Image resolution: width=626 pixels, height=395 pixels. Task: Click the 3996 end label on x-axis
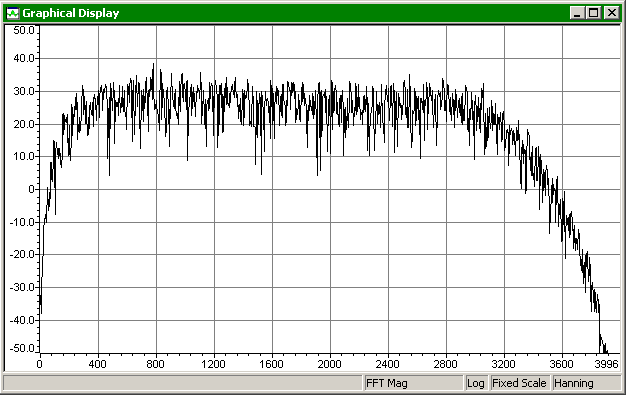click(606, 364)
